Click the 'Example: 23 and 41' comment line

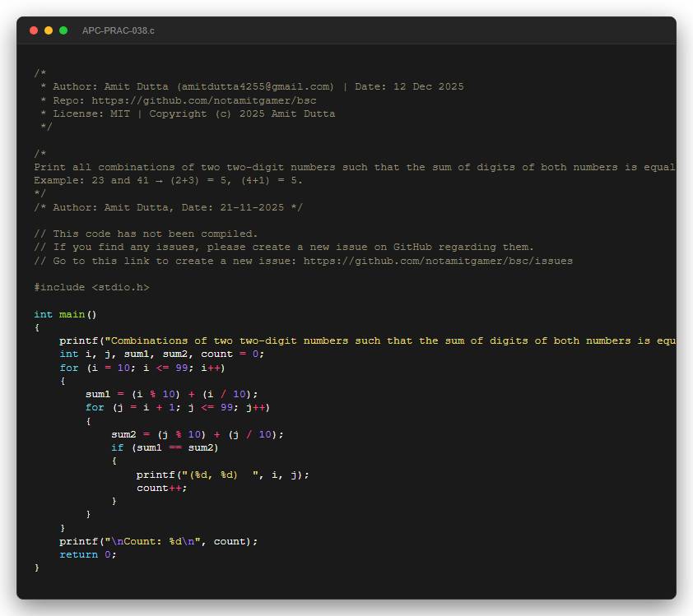168,180
